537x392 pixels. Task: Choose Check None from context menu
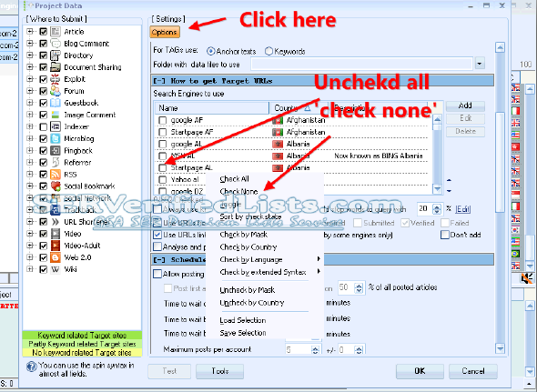tap(238, 192)
